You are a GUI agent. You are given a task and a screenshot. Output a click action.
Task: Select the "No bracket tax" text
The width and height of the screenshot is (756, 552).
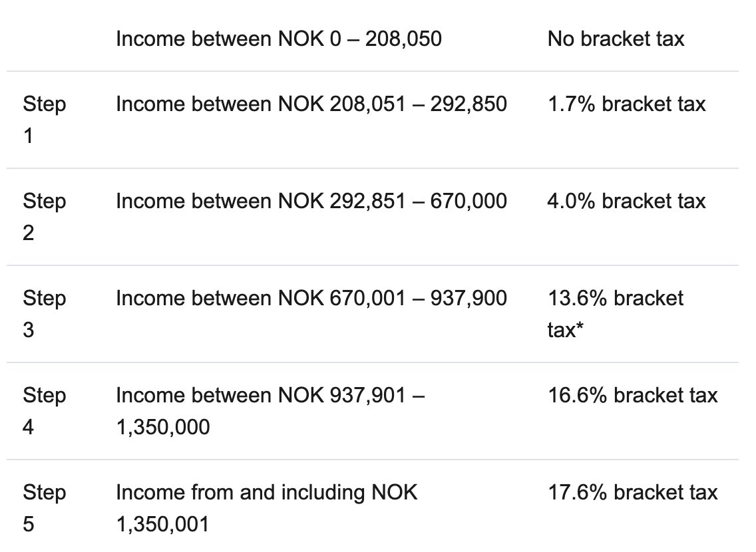[x=616, y=39]
